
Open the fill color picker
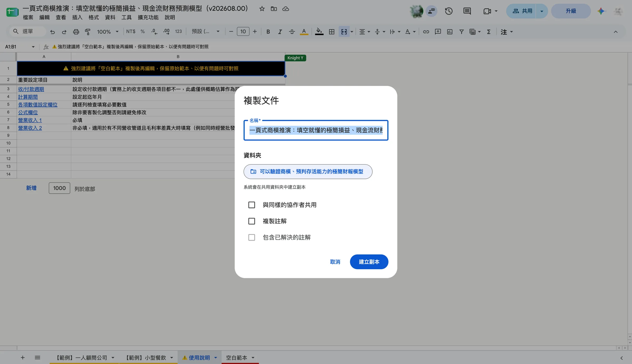pyautogui.click(x=319, y=32)
